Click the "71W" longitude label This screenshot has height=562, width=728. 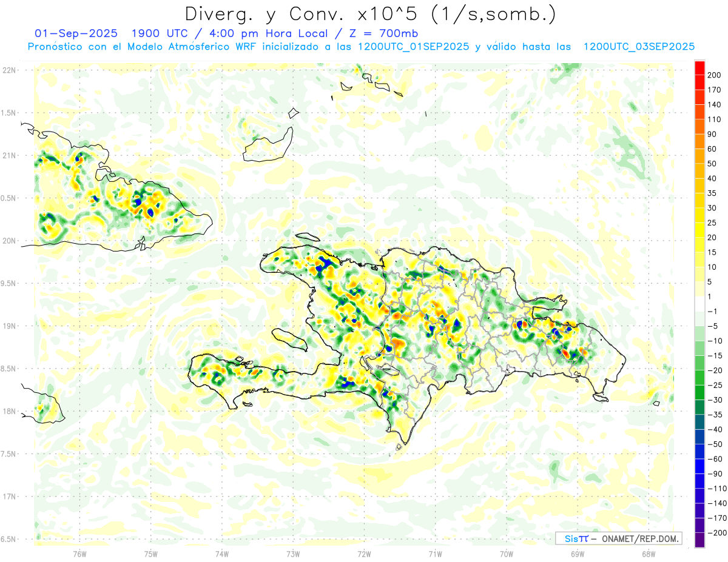435,554
